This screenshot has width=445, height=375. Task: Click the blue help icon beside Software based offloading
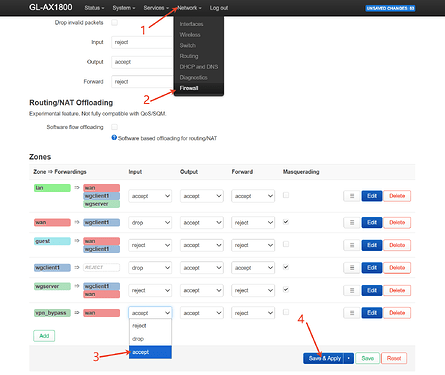pyautogui.click(x=114, y=138)
